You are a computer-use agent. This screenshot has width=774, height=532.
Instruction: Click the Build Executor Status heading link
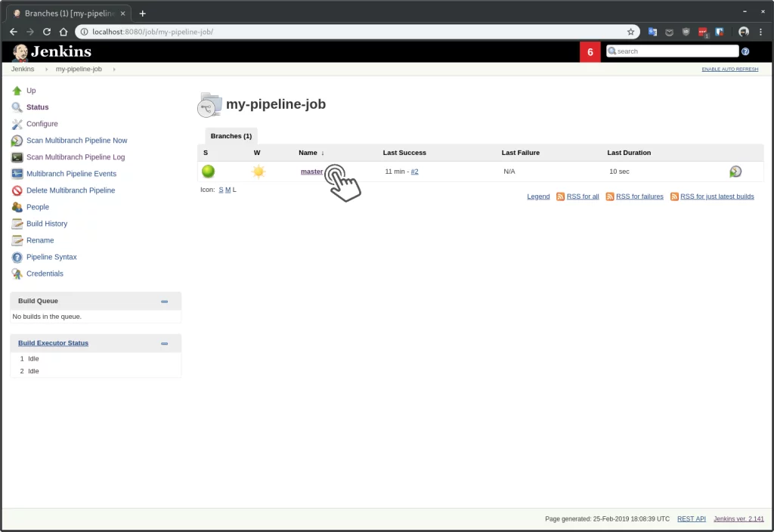click(x=54, y=343)
